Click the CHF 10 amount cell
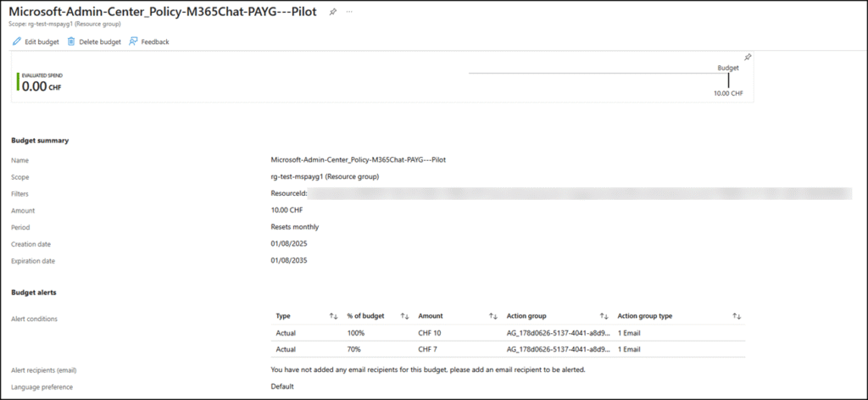Screen dimensions: 868x400 [430, 333]
